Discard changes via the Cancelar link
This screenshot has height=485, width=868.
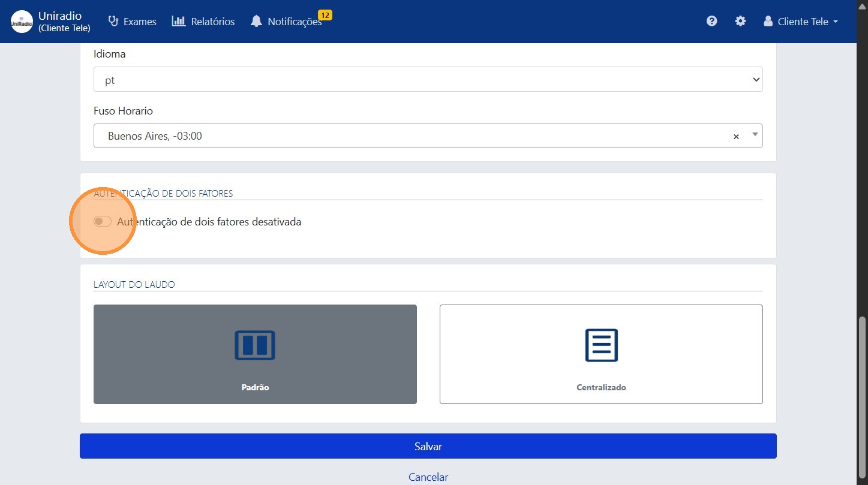coord(428,477)
